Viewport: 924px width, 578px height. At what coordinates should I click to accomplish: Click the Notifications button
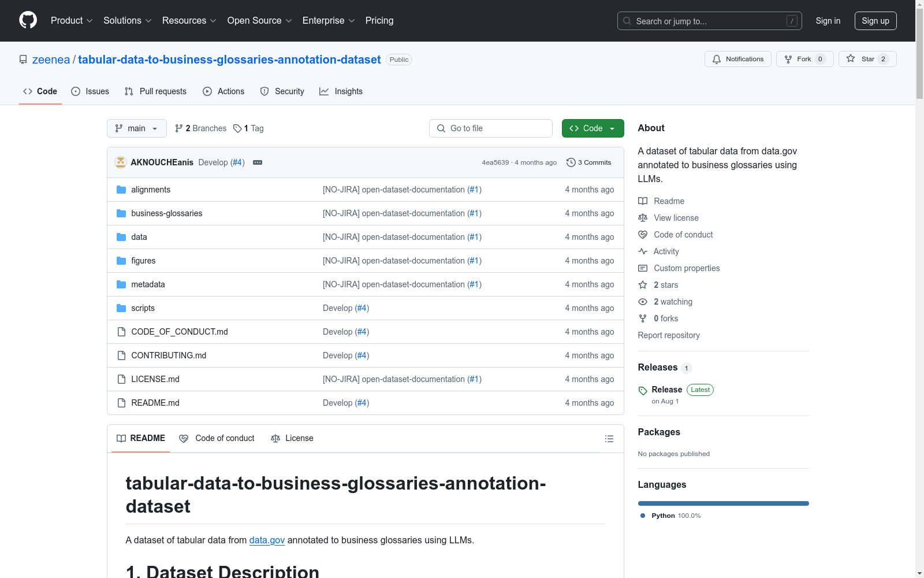click(x=738, y=59)
